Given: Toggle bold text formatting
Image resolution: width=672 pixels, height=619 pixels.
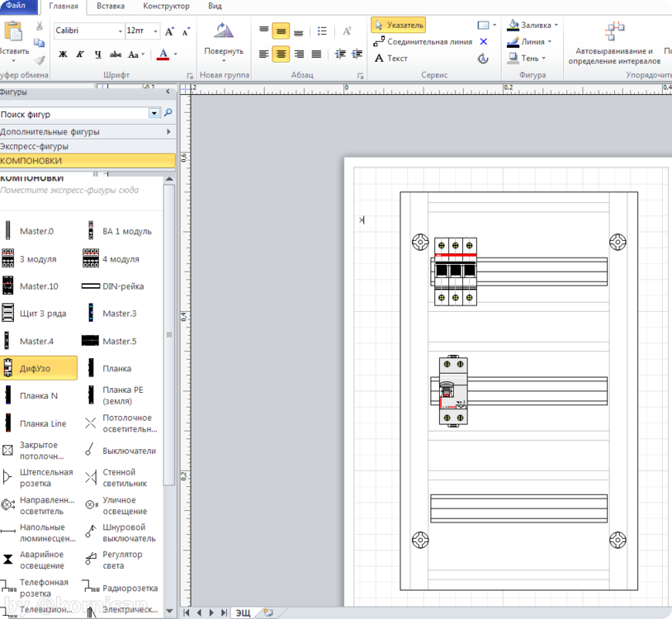Looking at the screenshot, I should tap(63, 54).
